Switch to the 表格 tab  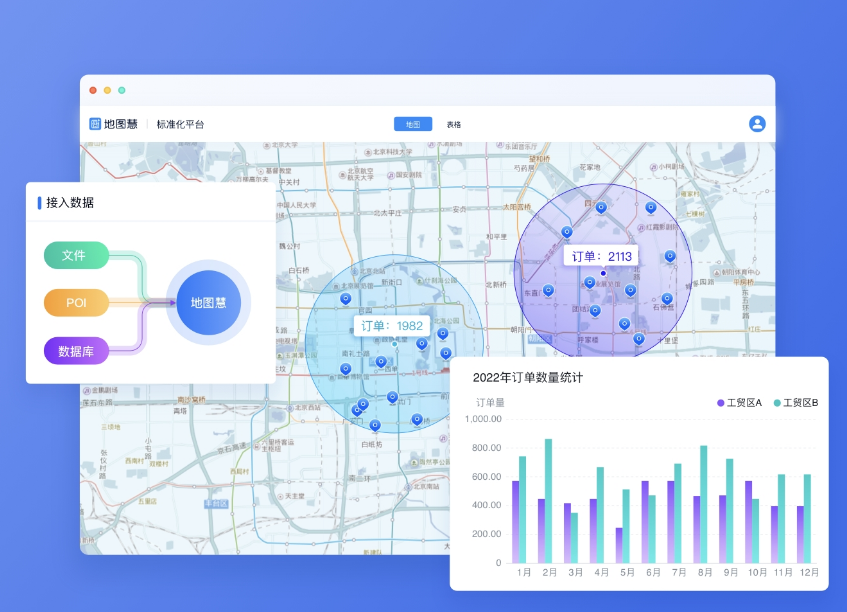pyautogui.click(x=454, y=125)
